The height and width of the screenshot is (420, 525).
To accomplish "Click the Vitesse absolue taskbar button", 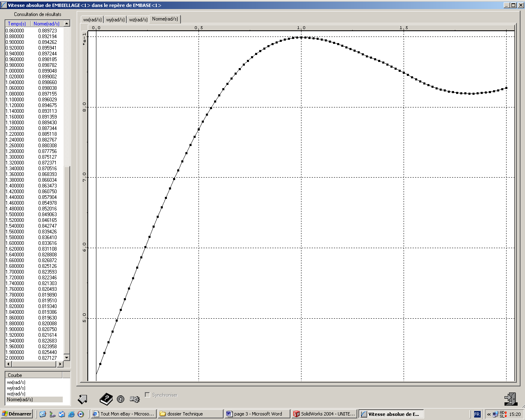I will (x=391, y=414).
